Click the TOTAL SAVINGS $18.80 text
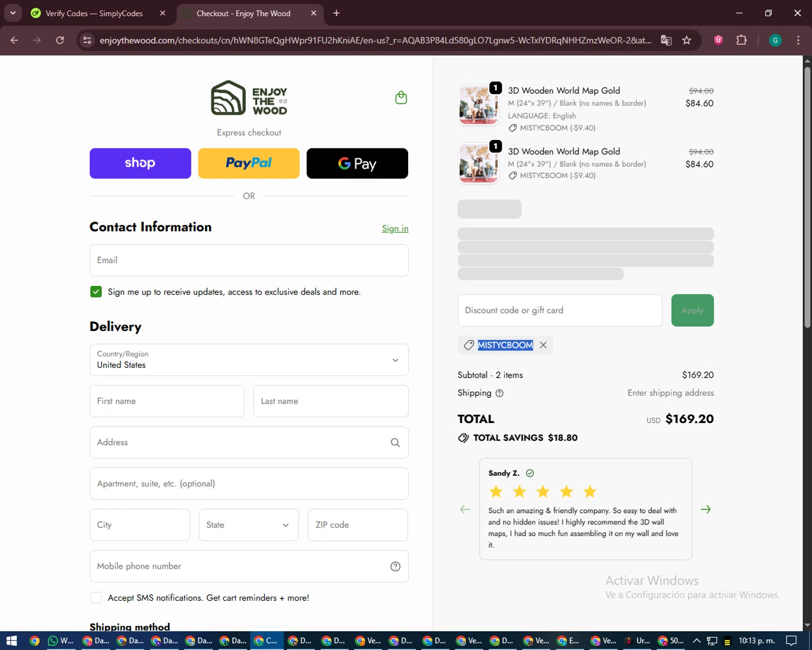 [525, 438]
